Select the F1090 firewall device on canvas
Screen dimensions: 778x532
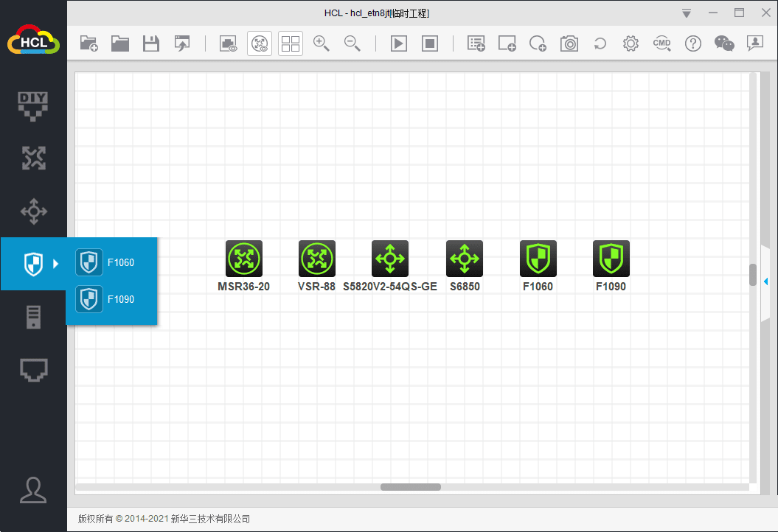click(x=611, y=259)
